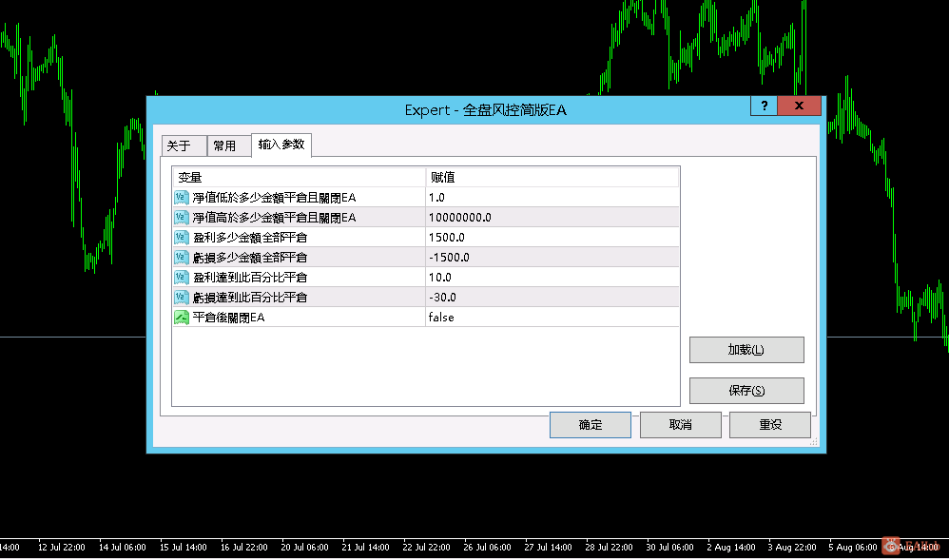The width and height of the screenshot is (949, 560).
Task: Switch to the 常用 tab
Action: click(x=229, y=145)
